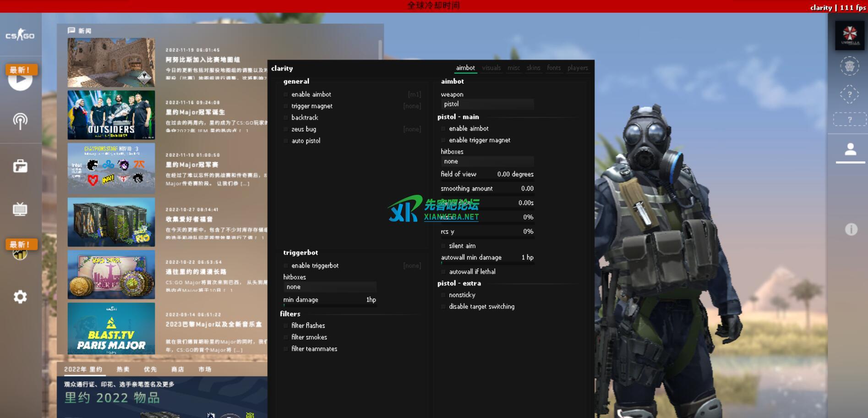The width and height of the screenshot is (868, 418).
Task: Toggle the silent aim checkbox
Action: tap(443, 246)
